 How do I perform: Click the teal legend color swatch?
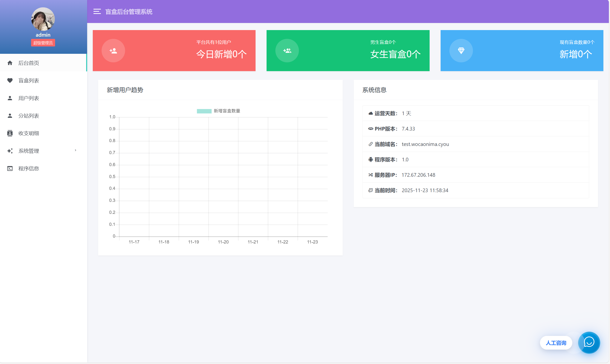[204, 111]
